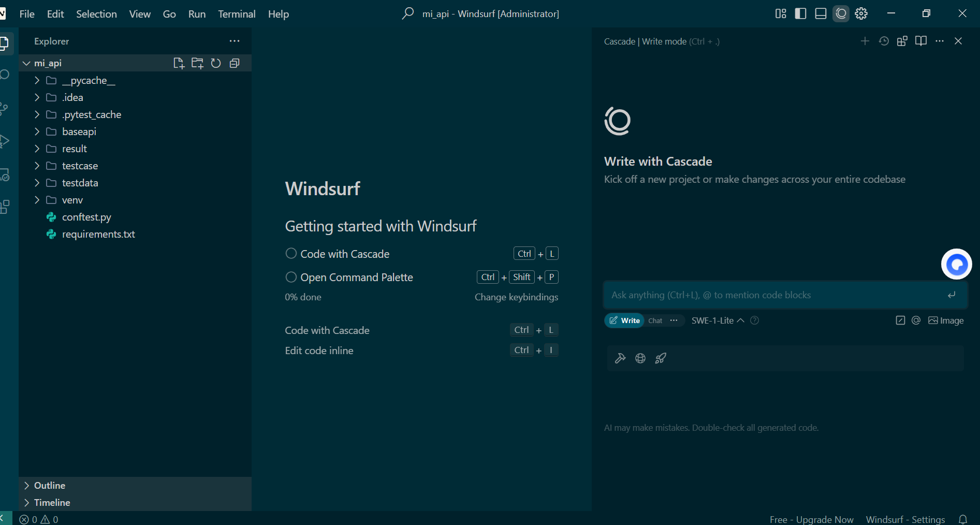Click the pencil edit icon beside mention

click(x=900, y=320)
